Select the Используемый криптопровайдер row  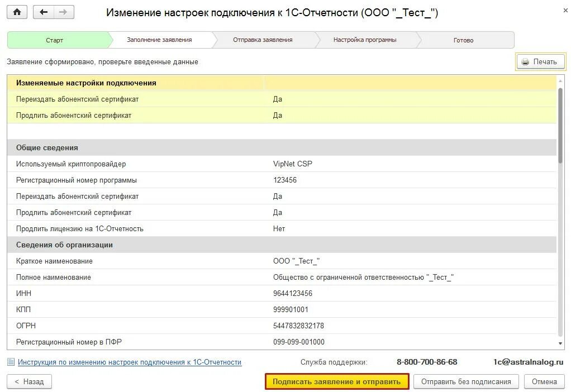tap(282, 164)
